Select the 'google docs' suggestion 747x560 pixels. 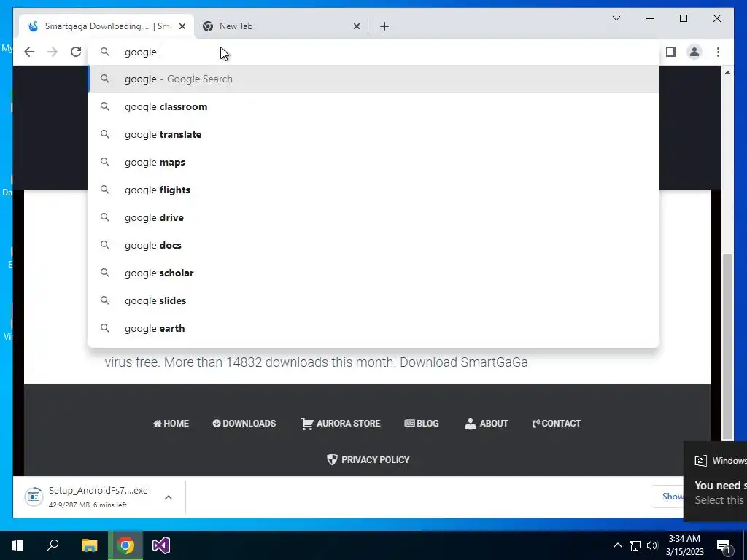pyautogui.click(x=373, y=245)
